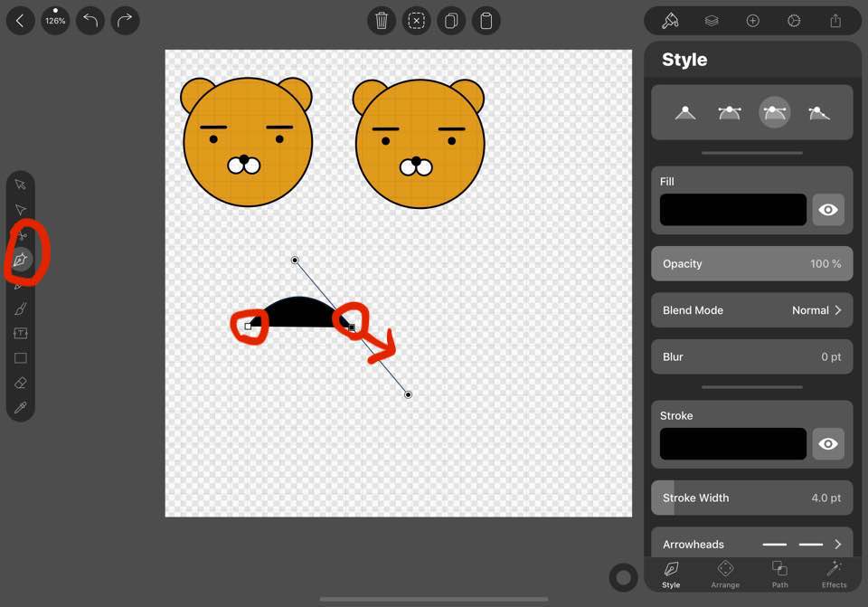Open the settings gear icon
Screen dimensions: 868x607
pos(794,21)
